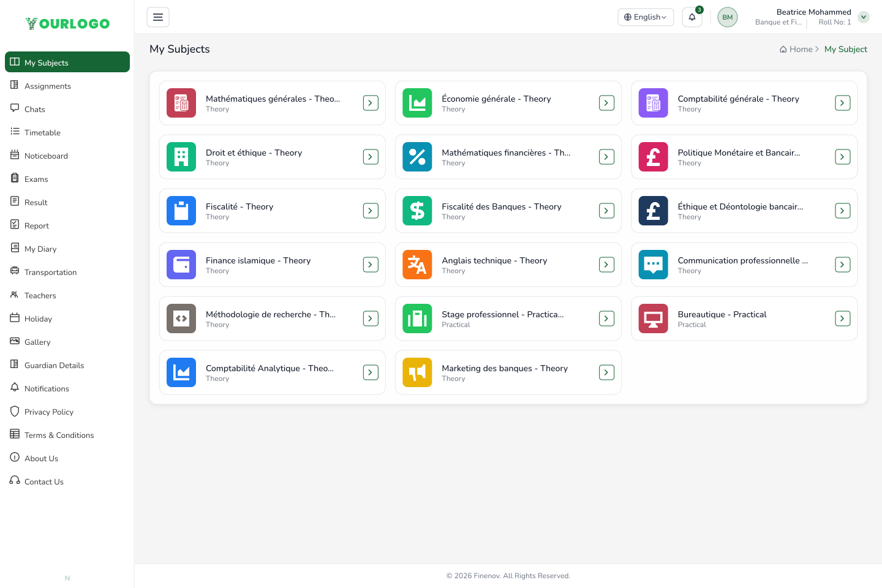Open Guardian Details in the sidebar

click(x=67, y=365)
